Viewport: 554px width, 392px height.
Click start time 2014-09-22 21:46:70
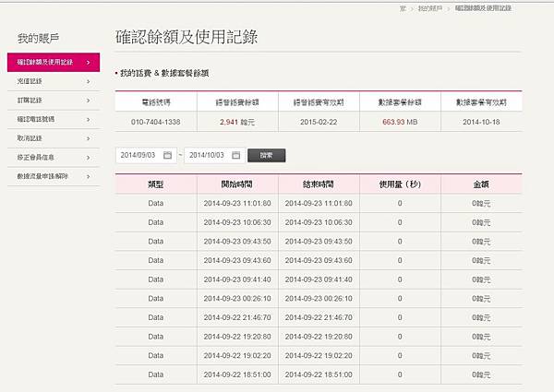coord(237,317)
